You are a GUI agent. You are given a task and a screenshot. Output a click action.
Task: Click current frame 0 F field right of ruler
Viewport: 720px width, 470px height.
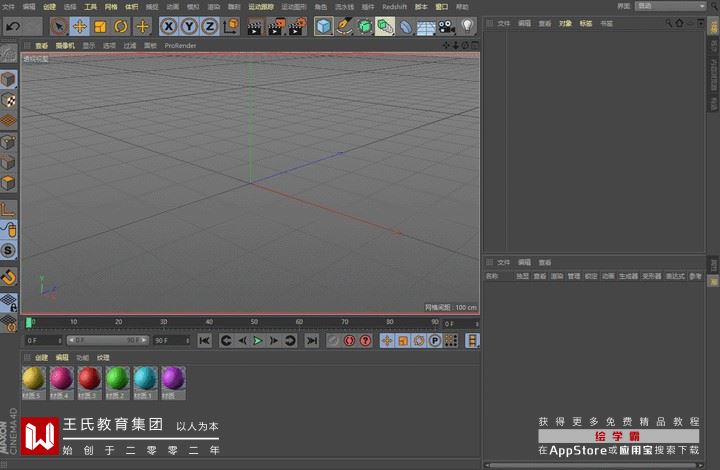(x=461, y=324)
